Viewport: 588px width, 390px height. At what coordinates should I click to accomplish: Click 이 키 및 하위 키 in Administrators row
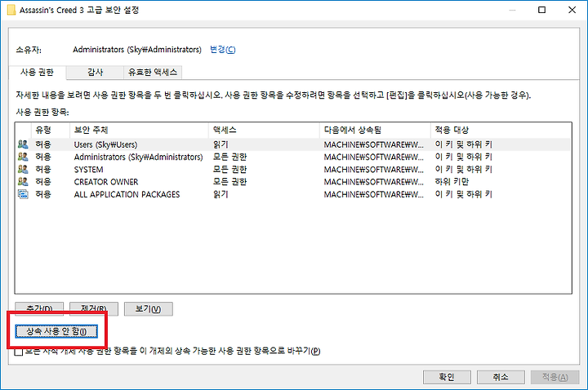click(x=464, y=157)
